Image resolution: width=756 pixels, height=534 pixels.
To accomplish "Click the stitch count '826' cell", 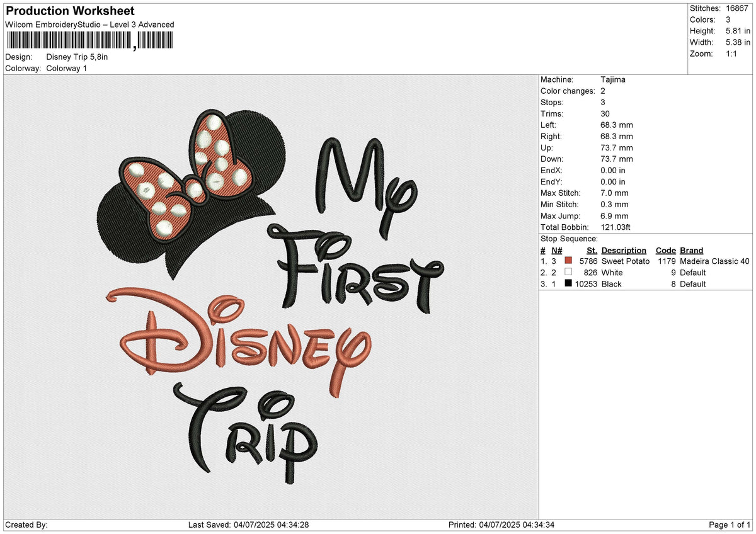I will [x=590, y=273].
